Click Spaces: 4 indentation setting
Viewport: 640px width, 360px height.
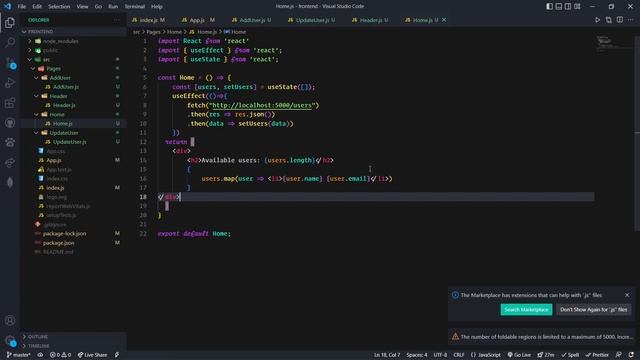(x=417, y=355)
